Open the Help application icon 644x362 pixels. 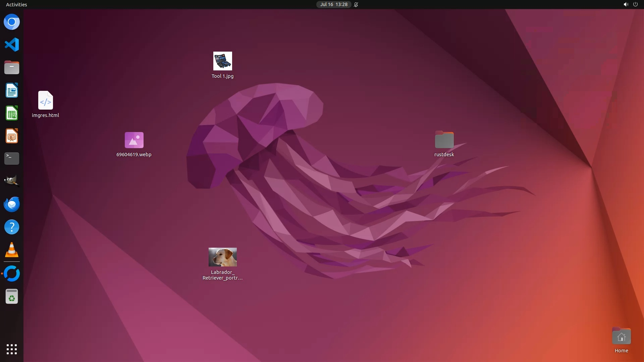(12, 227)
